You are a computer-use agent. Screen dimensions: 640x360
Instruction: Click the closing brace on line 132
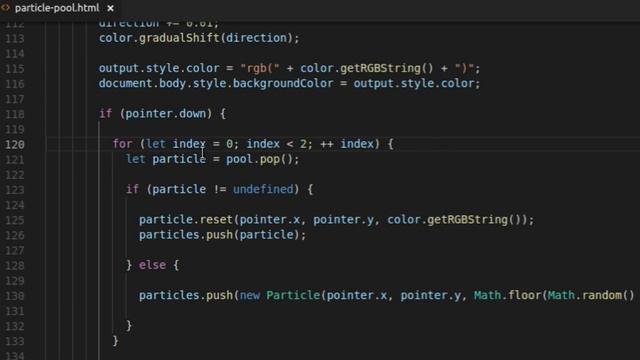tap(129, 325)
